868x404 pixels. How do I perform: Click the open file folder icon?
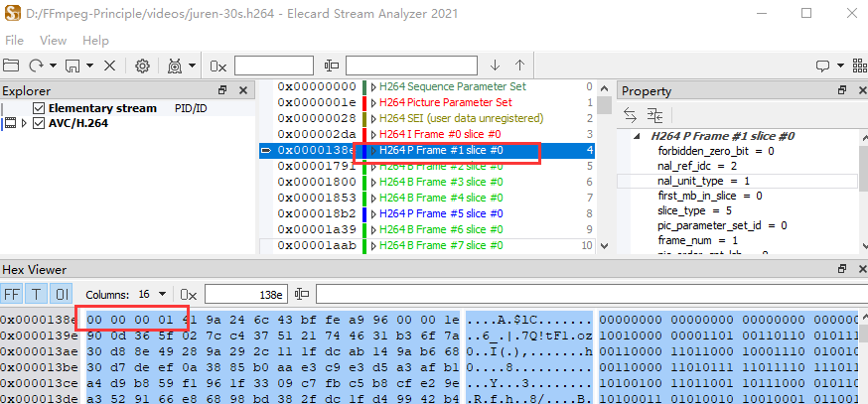12,66
